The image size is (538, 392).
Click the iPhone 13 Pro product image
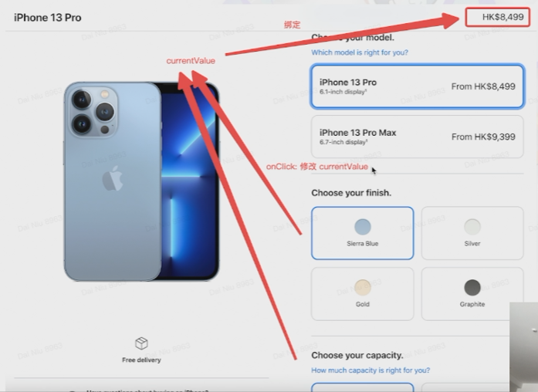[141, 182]
